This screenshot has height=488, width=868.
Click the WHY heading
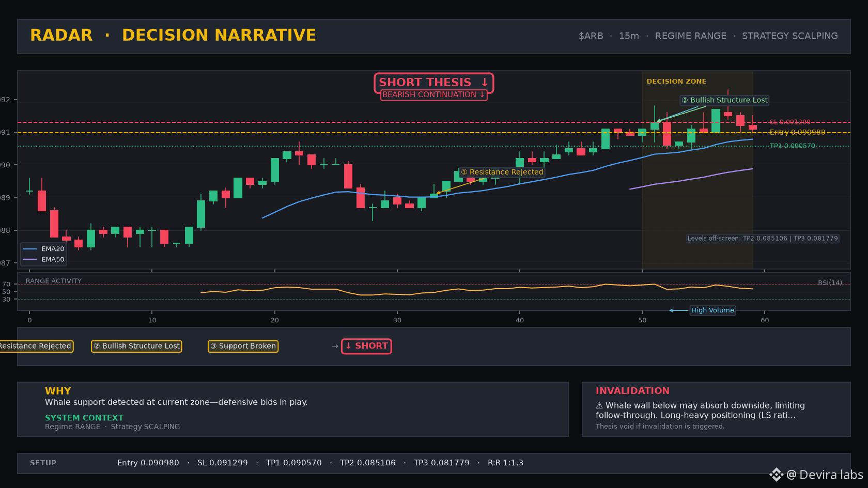(x=58, y=391)
